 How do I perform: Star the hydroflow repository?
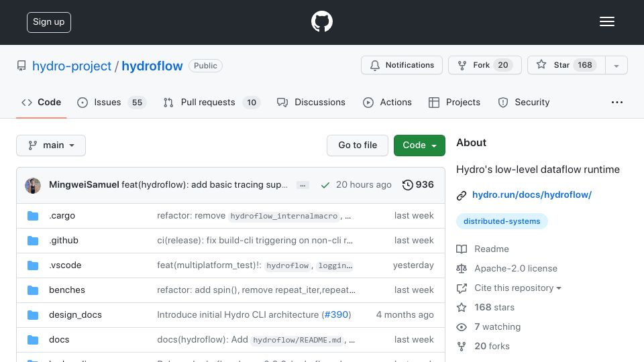pyautogui.click(x=566, y=65)
